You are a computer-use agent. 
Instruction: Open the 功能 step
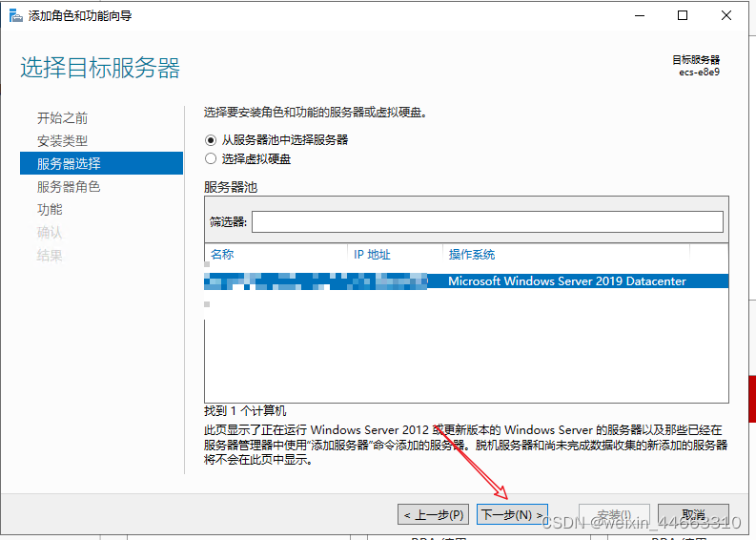[x=50, y=210]
